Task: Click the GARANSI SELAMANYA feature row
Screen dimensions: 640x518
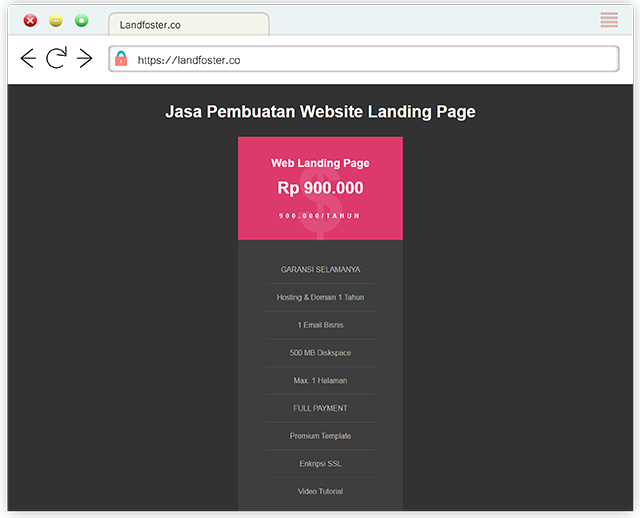Action: pos(320,269)
